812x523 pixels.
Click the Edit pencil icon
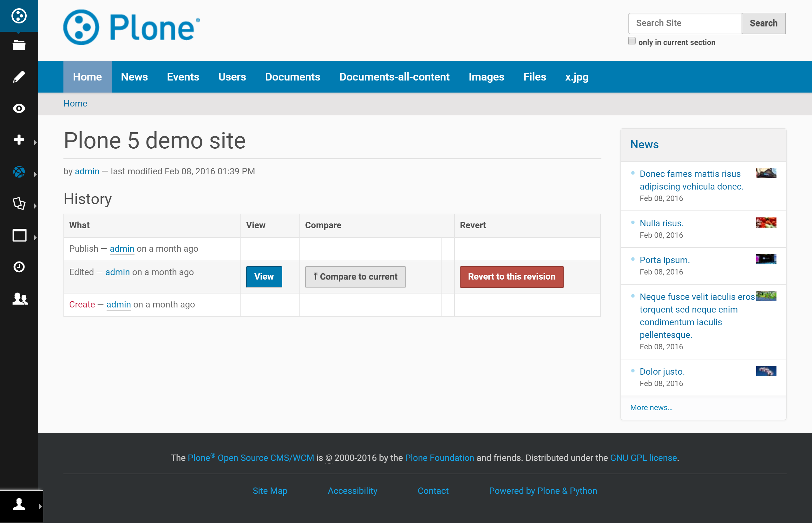(19, 77)
